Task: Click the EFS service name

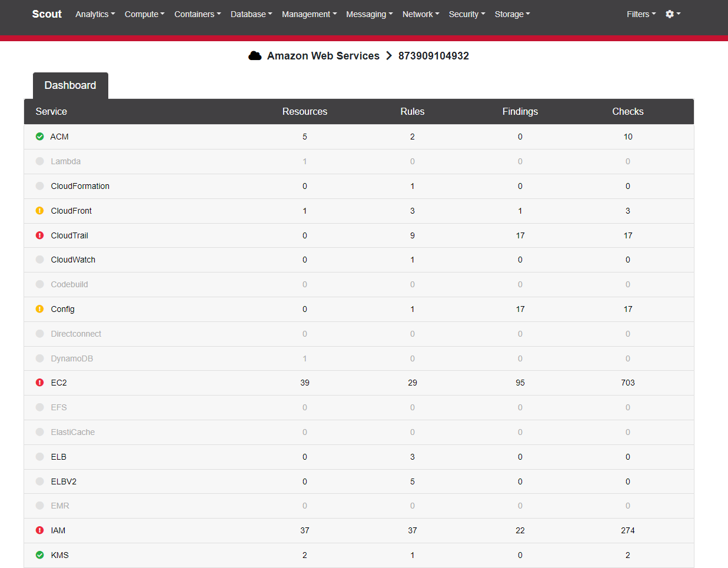Action: [x=59, y=407]
